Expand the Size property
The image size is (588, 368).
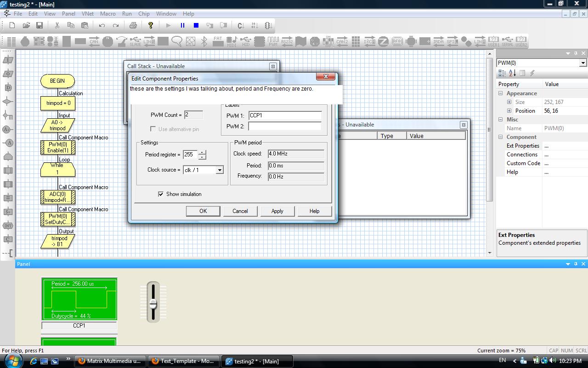coord(509,102)
